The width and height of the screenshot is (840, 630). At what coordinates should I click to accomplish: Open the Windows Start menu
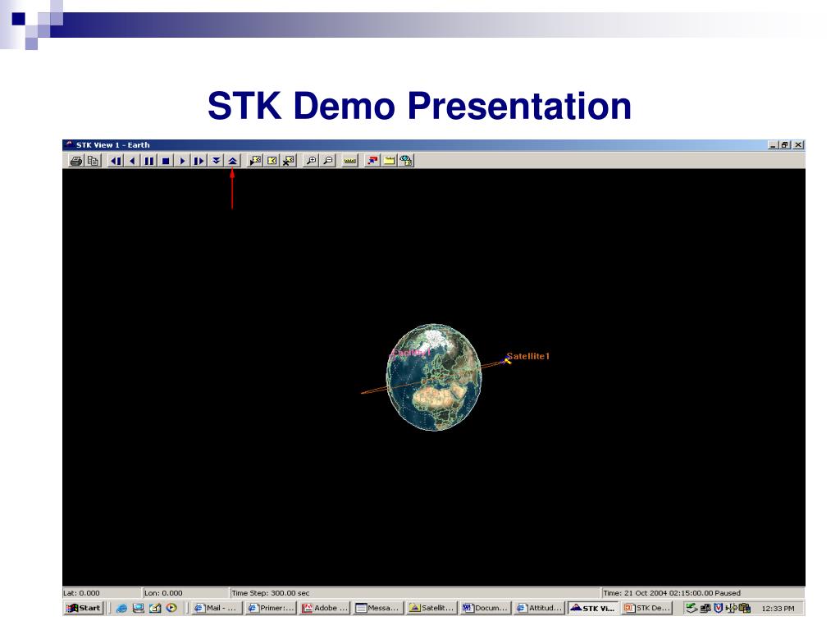(84, 608)
